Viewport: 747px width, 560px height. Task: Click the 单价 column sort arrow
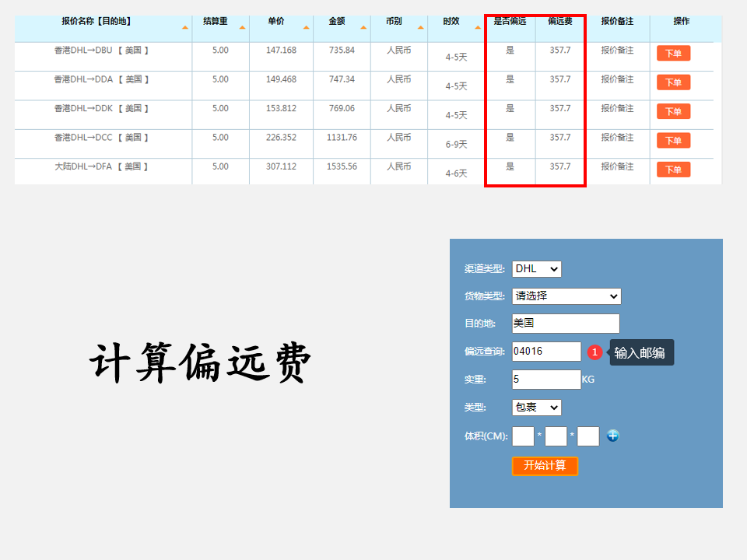(x=307, y=28)
